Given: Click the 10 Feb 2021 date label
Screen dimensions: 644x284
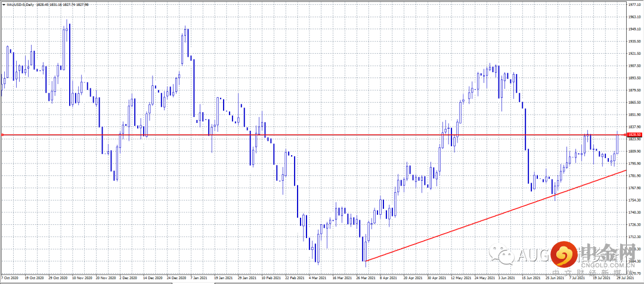Looking at the screenshot, I should (x=271, y=278).
